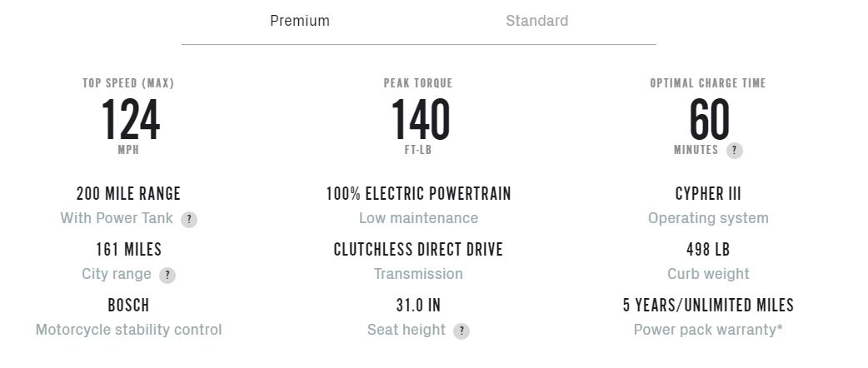The width and height of the screenshot is (868, 368).
Task: Click the 498 LB curb weight value
Action: click(x=708, y=250)
